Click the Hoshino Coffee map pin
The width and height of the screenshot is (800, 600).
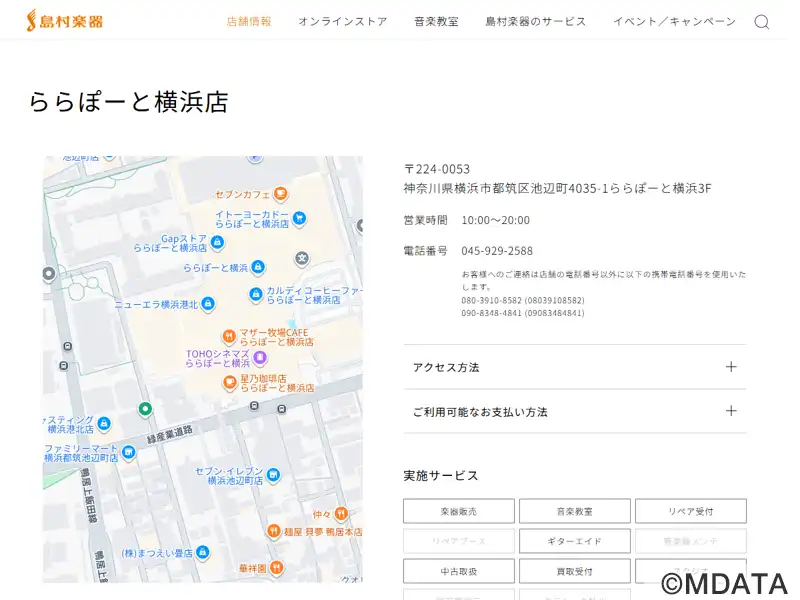(x=229, y=381)
